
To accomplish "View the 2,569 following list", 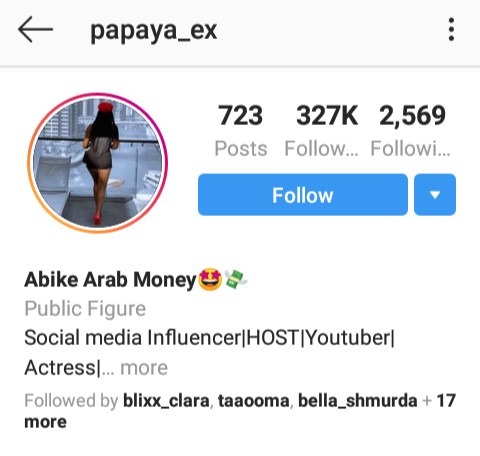I will 411,130.
